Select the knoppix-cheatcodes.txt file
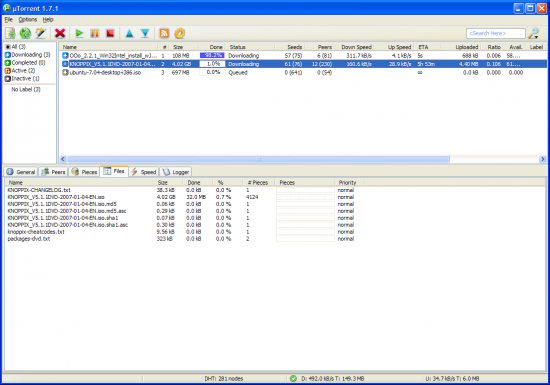The height and width of the screenshot is (385, 550). [x=36, y=232]
